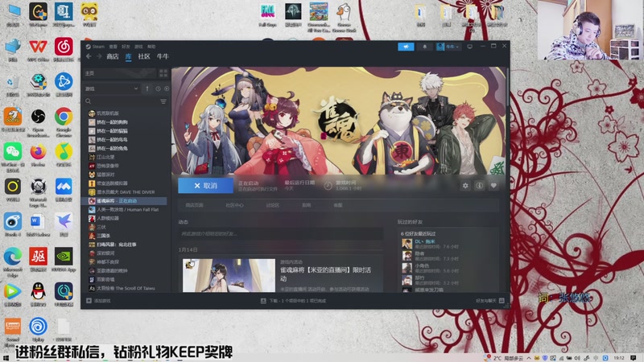Open Ubisoft Uplay desktop icon

click(x=38, y=330)
